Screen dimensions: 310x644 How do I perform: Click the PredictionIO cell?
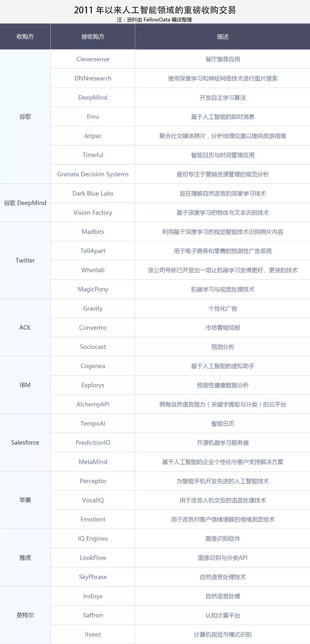tap(93, 442)
